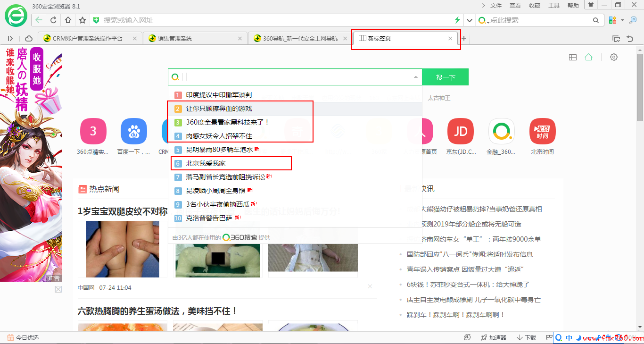
Task: Open 加速器 in the status bar
Action: tap(494, 337)
